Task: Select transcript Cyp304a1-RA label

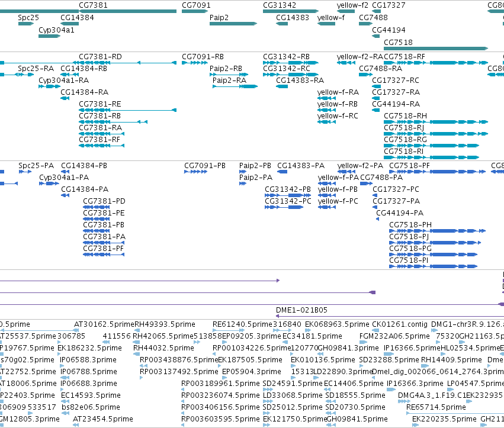Action: pos(63,81)
